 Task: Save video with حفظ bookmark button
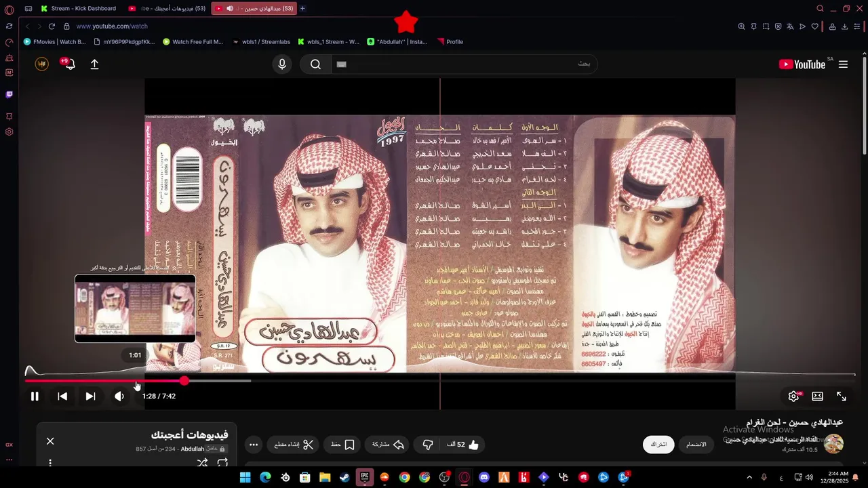point(343,445)
